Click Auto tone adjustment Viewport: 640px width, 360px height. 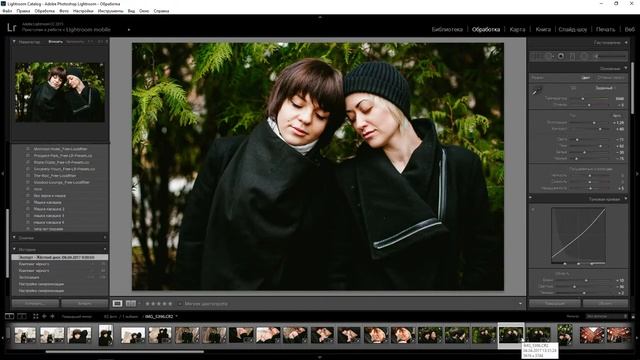click(x=617, y=116)
